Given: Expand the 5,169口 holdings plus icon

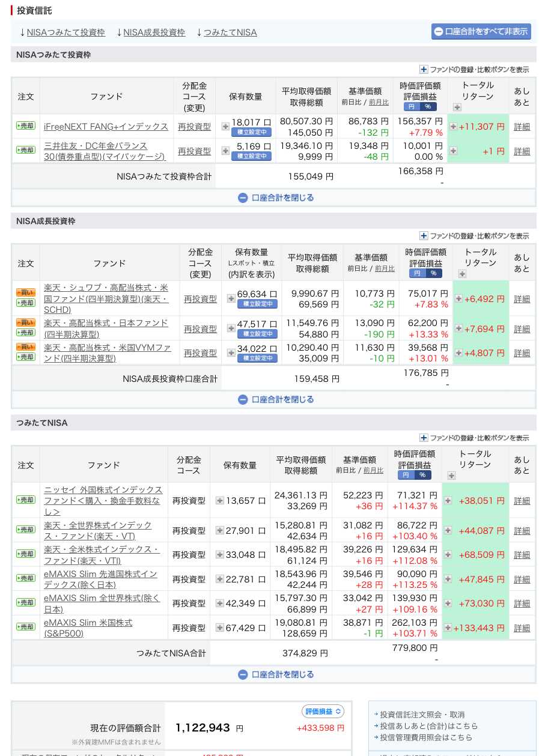Looking at the screenshot, I should tap(225, 150).
